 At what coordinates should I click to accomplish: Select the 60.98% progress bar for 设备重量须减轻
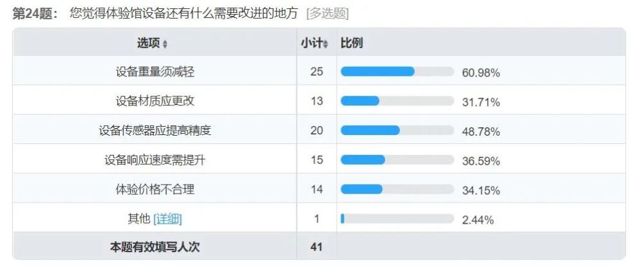397,71
